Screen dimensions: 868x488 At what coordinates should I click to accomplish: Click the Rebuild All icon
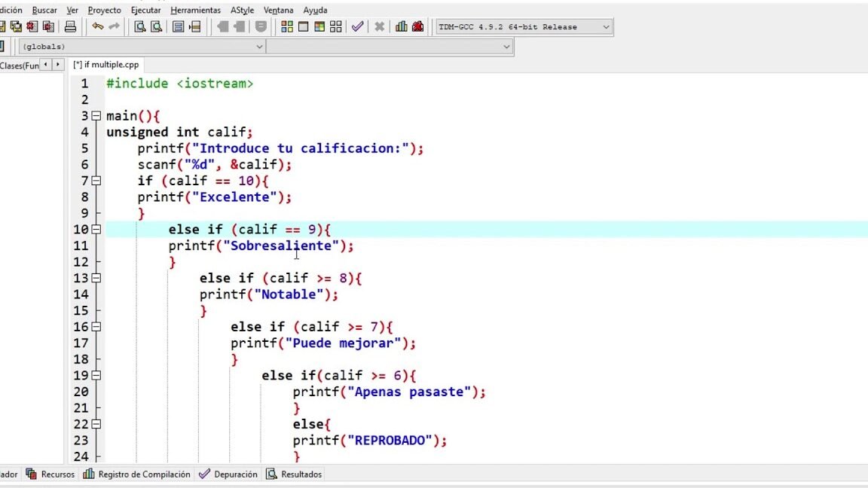[336, 26]
